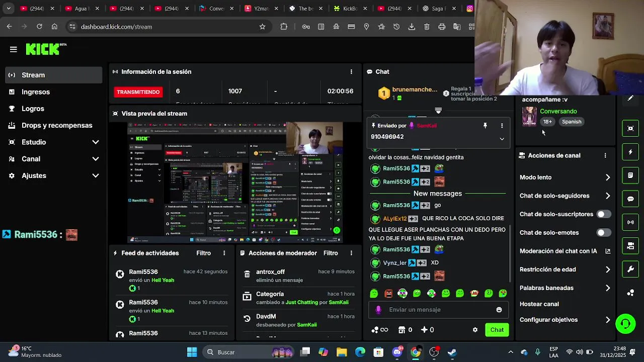The height and width of the screenshot is (362, 644).
Task: Open options menu of Información de la sesión
Action: [x=351, y=72]
